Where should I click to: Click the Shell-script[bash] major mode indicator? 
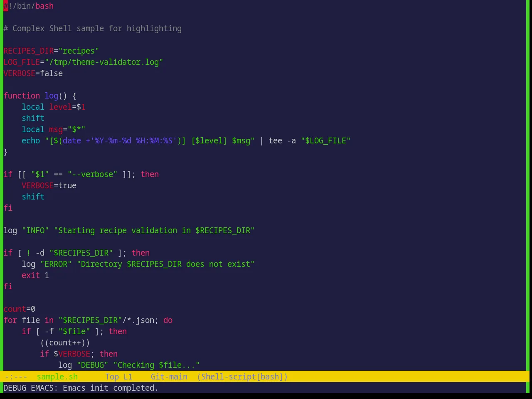242,377
